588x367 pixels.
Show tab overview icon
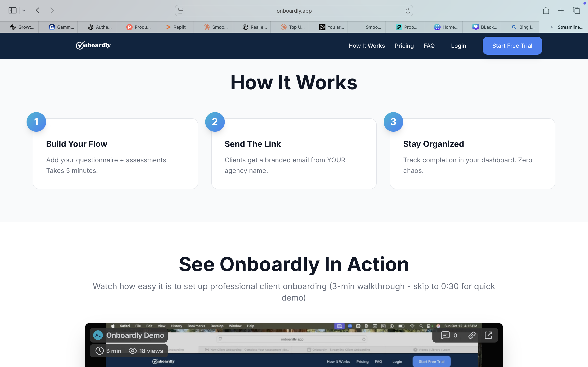pyautogui.click(x=576, y=10)
